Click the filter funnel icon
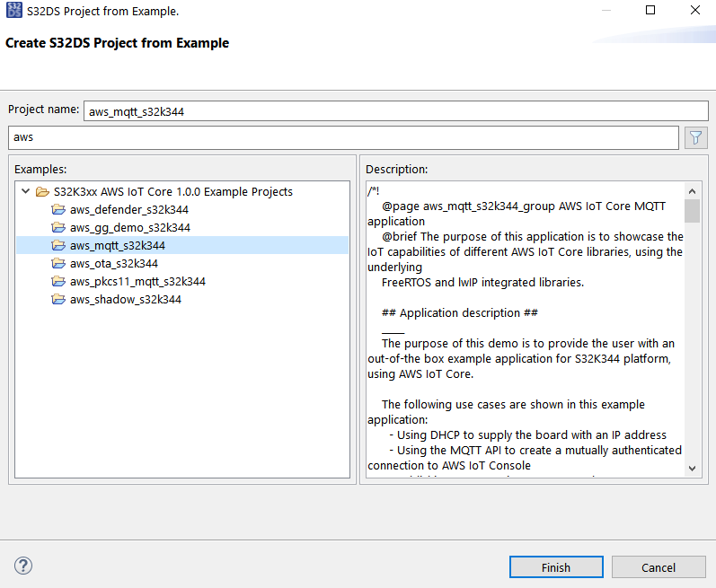Image resolution: width=716 pixels, height=588 pixels. point(695,137)
